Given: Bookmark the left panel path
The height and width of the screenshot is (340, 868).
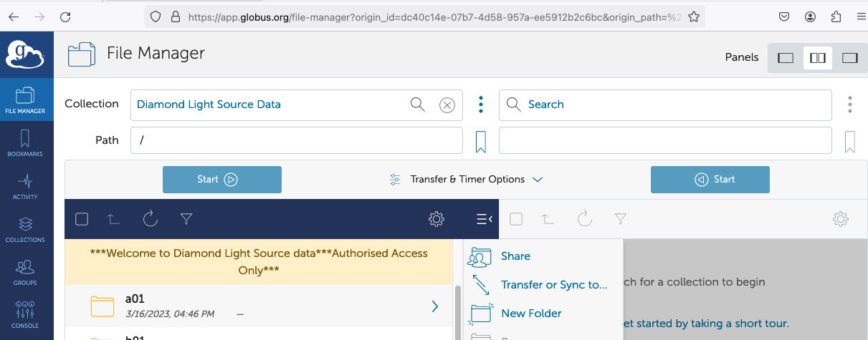Looking at the screenshot, I should [481, 141].
